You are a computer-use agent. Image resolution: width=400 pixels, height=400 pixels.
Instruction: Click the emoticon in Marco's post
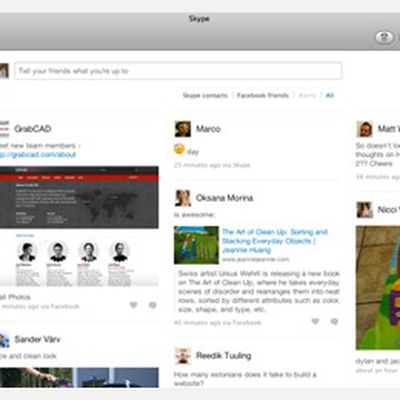(179, 149)
